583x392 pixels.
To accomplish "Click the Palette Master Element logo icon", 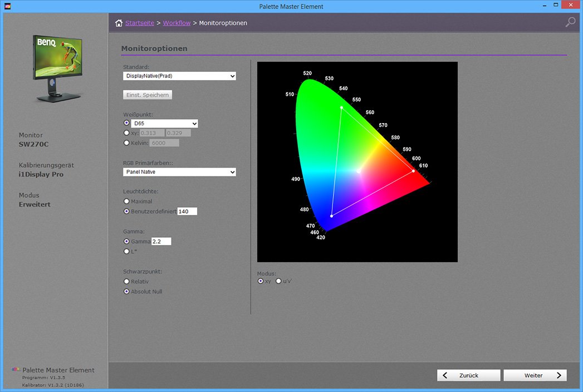I will click(16, 369).
